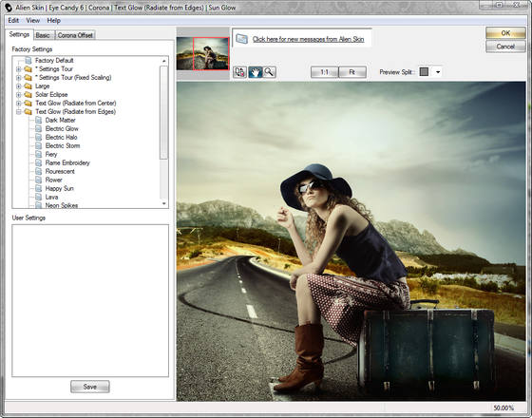532x418 pixels.
Task: Select the Dark Matter preset icon
Action: [x=39, y=120]
